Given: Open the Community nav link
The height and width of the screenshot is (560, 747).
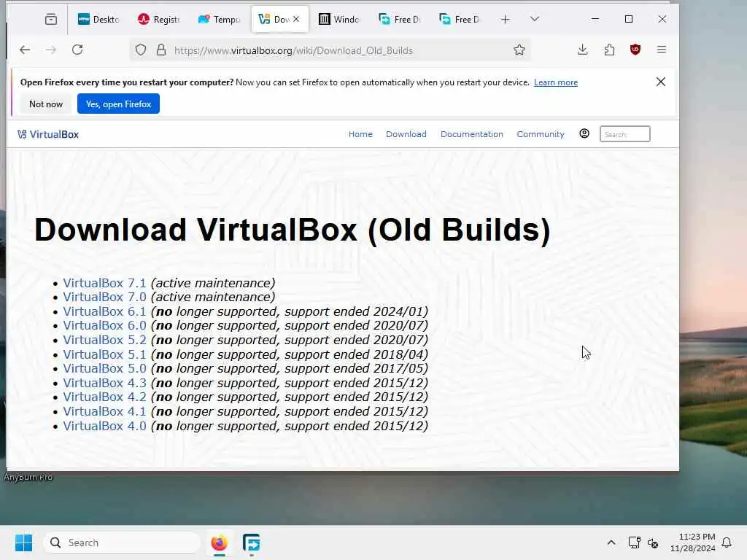Looking at the screenshot, I should pyautogui.click(x=541, y=134).
